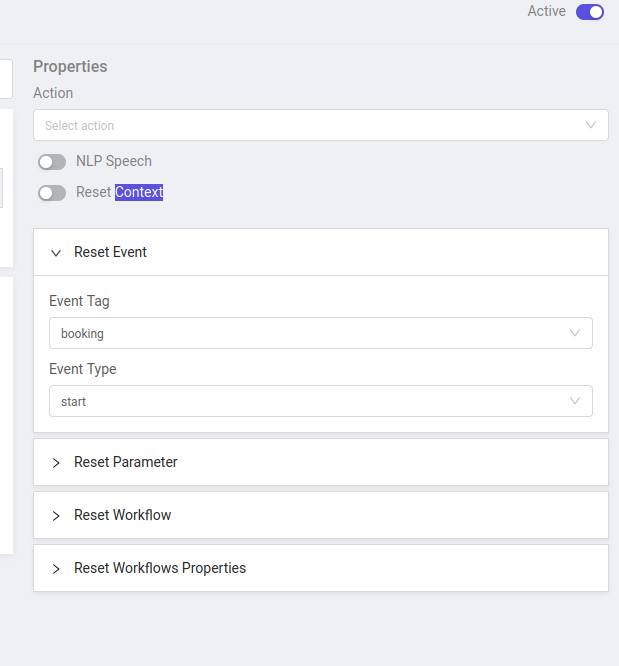
Task: Click the 'Select action' placeholder text
Action: point(80,126)
